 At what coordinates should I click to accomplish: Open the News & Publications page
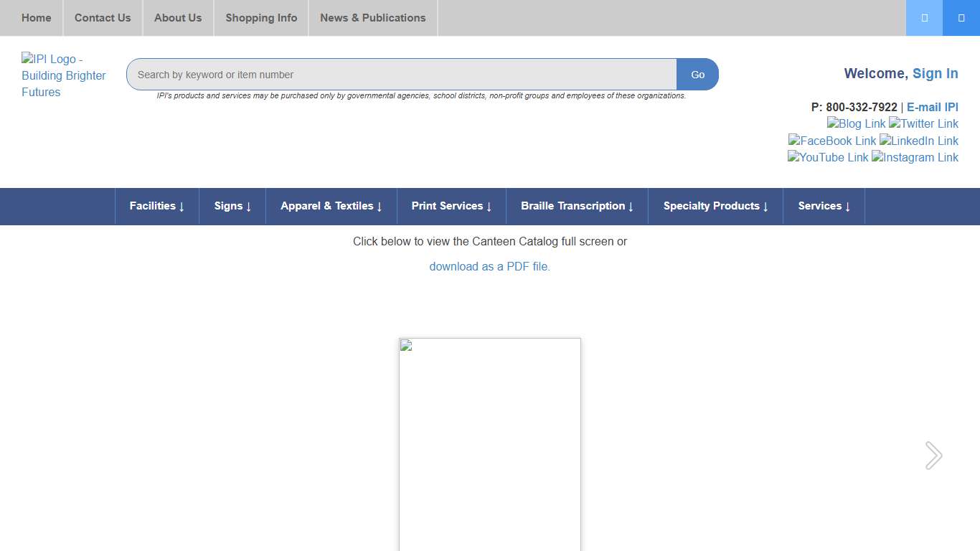click(372, 18)
